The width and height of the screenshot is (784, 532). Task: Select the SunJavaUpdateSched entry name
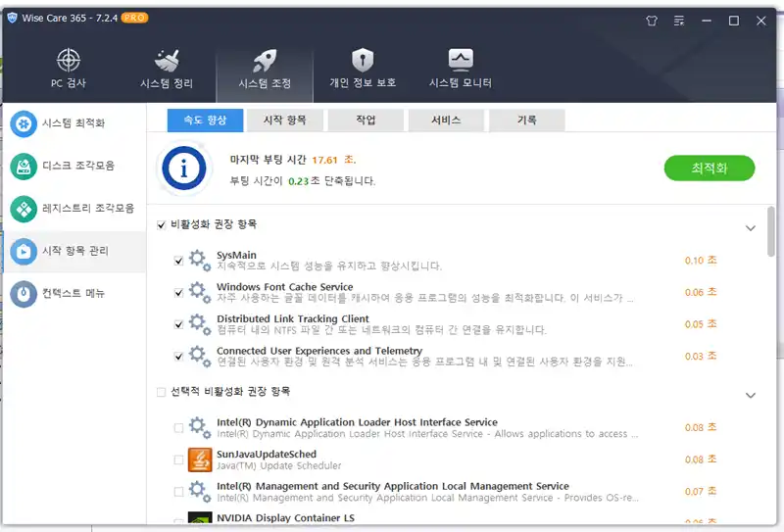coord(266,454)
